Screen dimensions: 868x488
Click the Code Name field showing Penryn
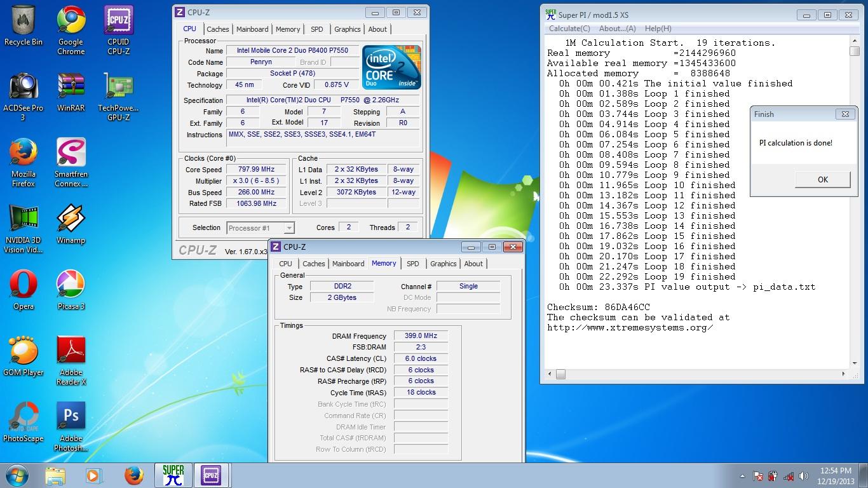[x=261, y=62]
